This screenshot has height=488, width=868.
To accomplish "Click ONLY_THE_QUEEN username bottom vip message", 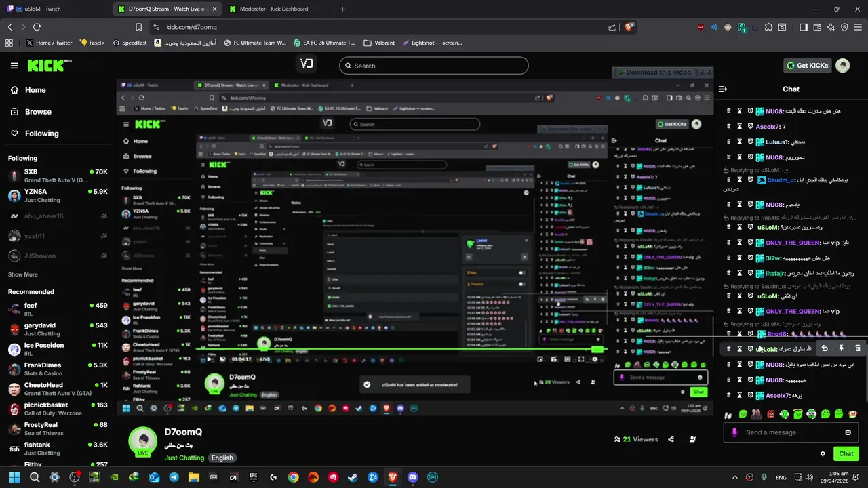I will click(x=792, y=312).
